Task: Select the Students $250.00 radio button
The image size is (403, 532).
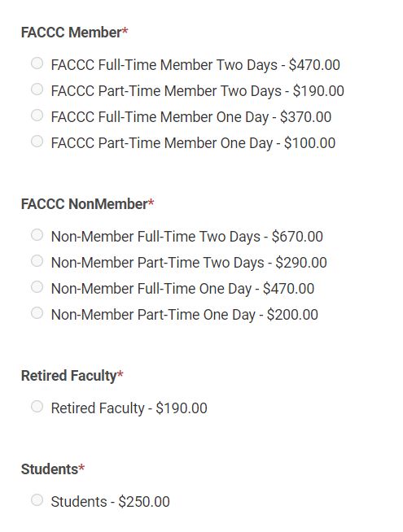Action: tap(37, 500)
